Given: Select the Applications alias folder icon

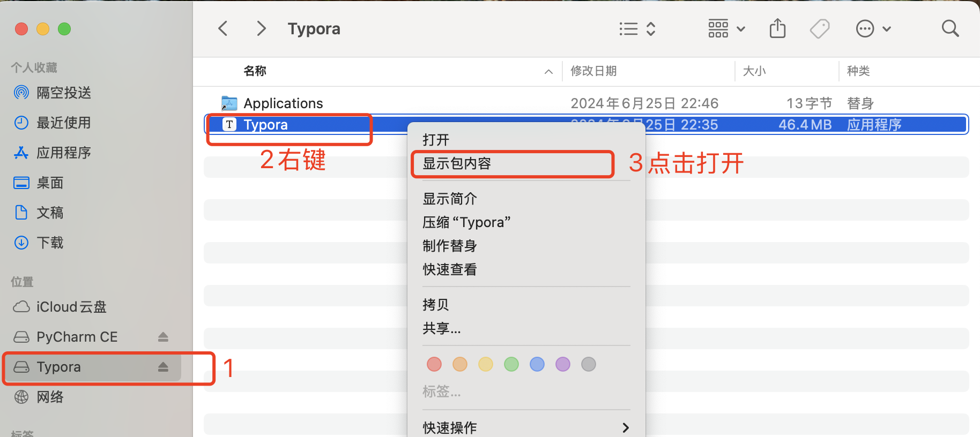Looking at the screenshot, I should point(229,103).
